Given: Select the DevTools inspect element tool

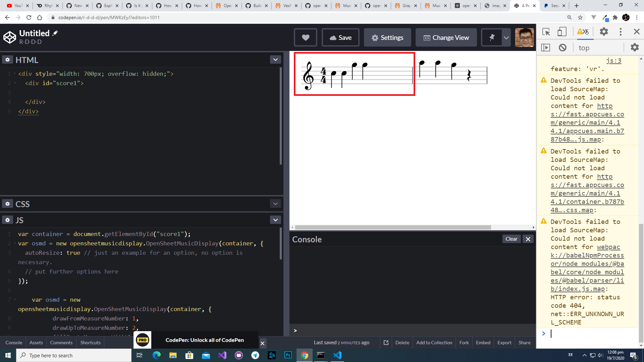Looking at the screenshot, I should 546,32.
